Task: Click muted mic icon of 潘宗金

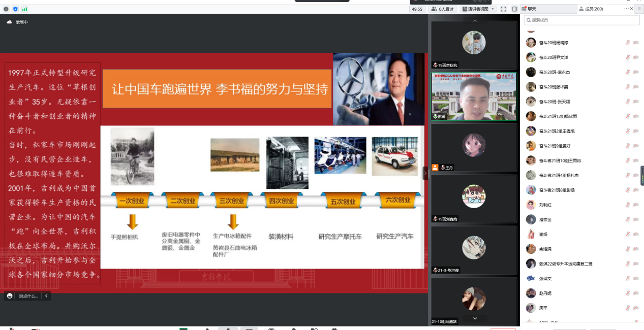Action: [x=628, y=220]
